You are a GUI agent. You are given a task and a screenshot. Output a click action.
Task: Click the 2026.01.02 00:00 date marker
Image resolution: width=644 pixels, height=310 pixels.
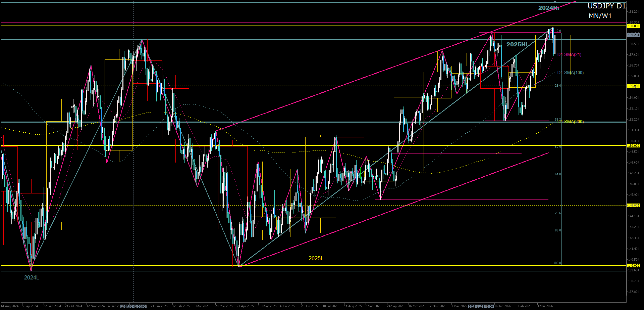pos(481,306)
